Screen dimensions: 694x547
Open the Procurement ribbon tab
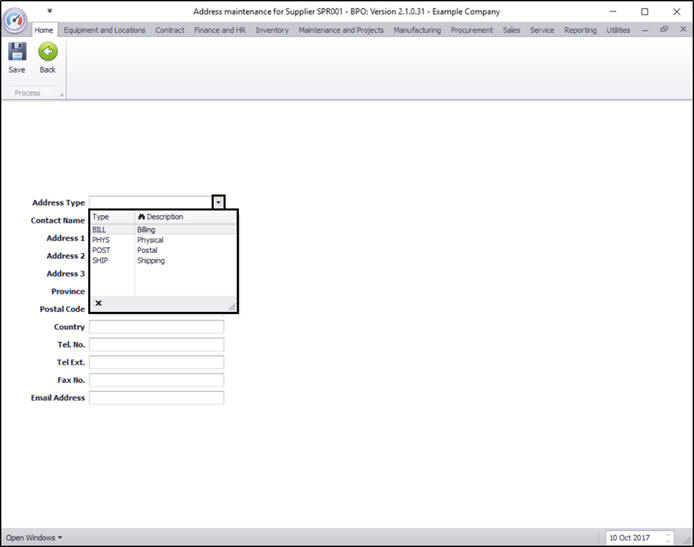471,30
